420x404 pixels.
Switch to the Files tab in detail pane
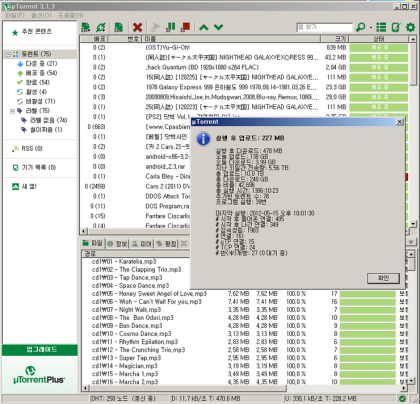pyautogui.click(x=93, y=244)
